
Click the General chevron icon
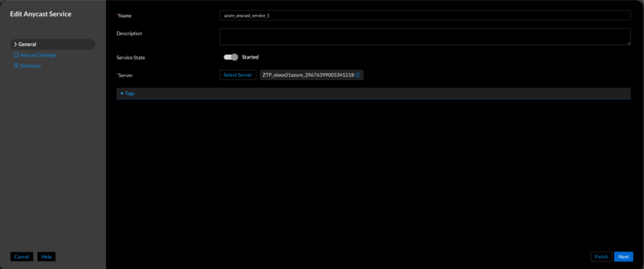[x=15, y=45]
